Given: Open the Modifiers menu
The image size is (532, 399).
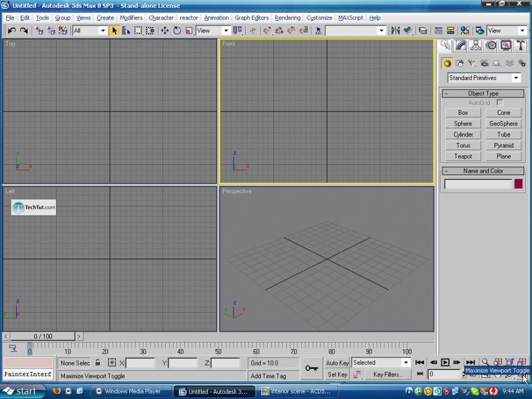Looking at the screenshot, I should pos(131,18).
